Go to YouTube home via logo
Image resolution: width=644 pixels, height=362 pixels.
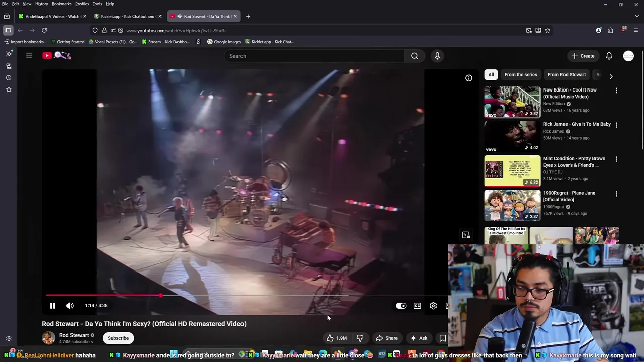pyautogui.click(x=56, y=56)
